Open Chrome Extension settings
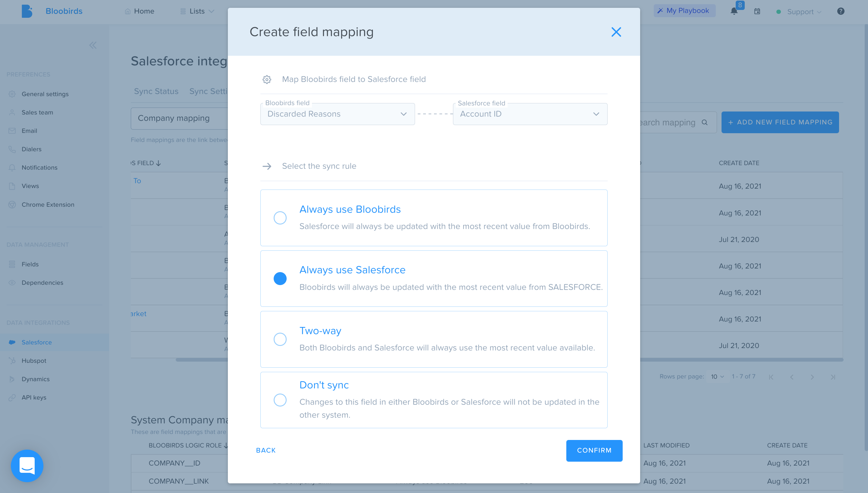Image resolution: width=868 pixels, height=493 pixels. click(48, 205)
